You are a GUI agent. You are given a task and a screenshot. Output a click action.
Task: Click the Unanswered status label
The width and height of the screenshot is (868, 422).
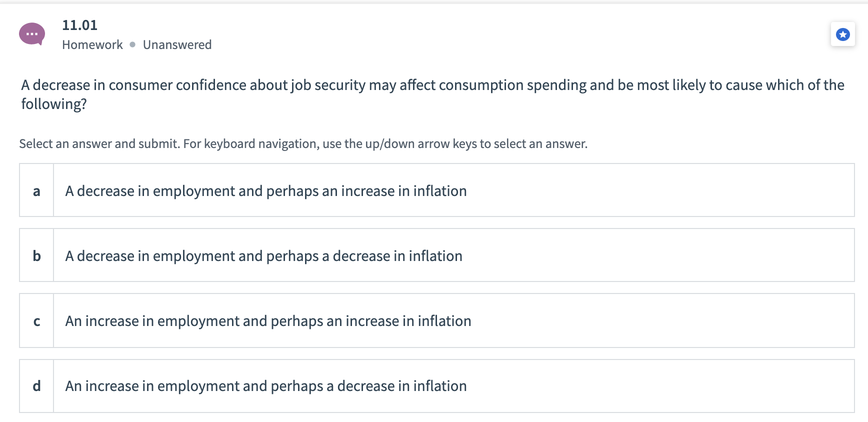[x=177, y=45]
